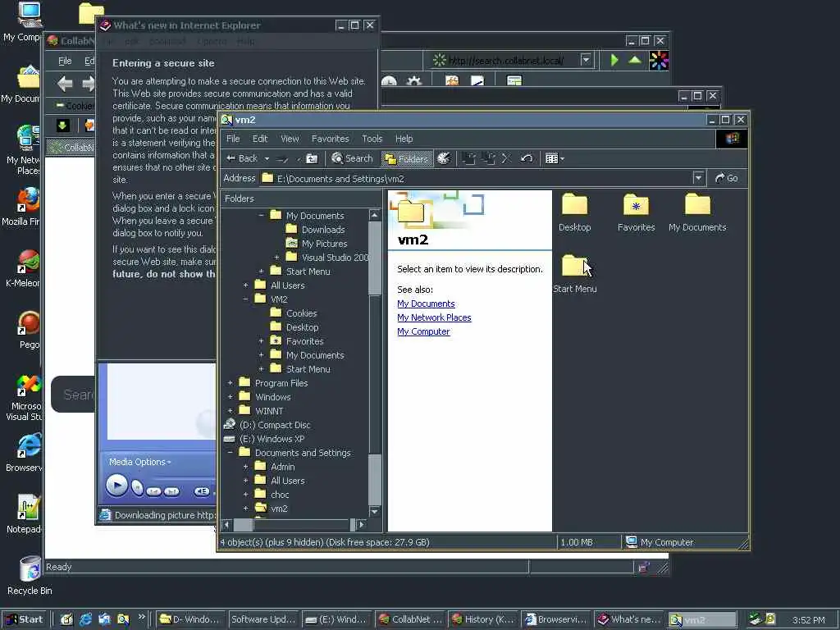Select the choc folder in tree
Viewport: 840px width, 630px height.
(279, 495)
